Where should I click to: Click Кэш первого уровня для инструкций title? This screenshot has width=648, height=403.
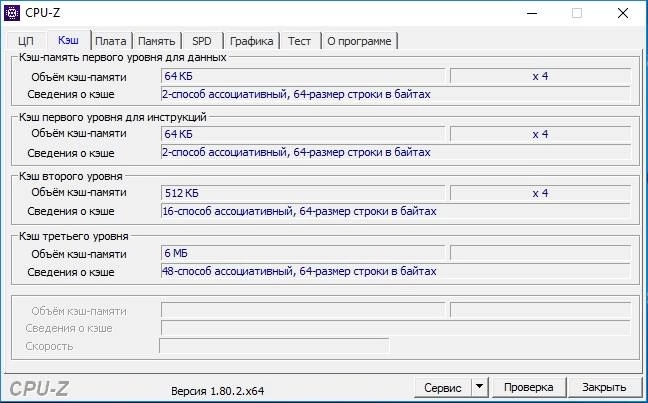[x=112, y=117]
